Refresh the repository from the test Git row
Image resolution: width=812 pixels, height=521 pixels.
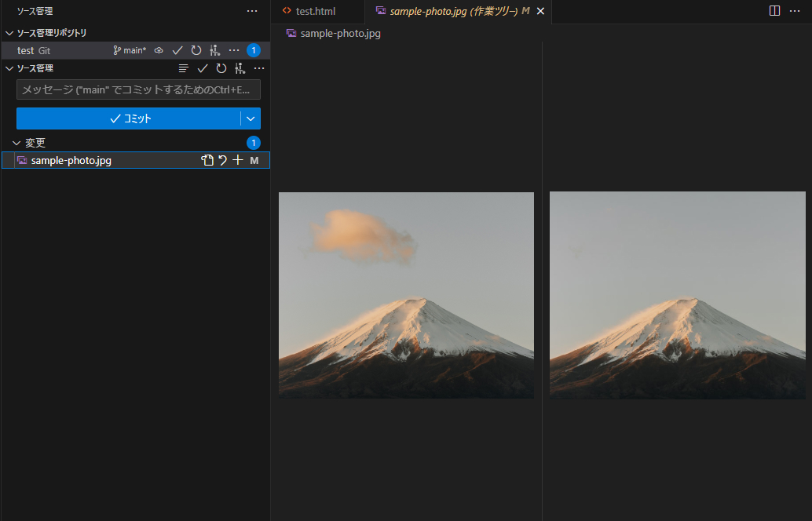196,50
